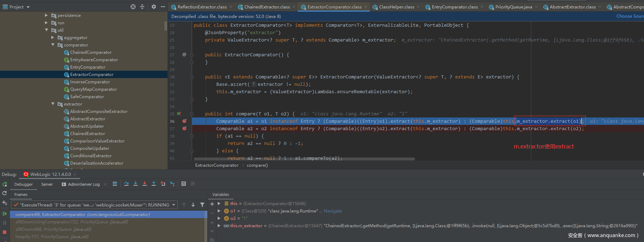The height and width of the screenshot is (242, 644).
Task: Toggle the frames filter funnel icon
Action: [x=202, y=205]
